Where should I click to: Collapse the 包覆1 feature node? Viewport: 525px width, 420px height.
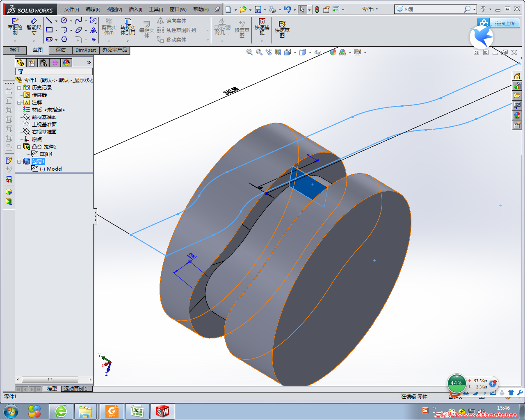[x=19, y=162]
